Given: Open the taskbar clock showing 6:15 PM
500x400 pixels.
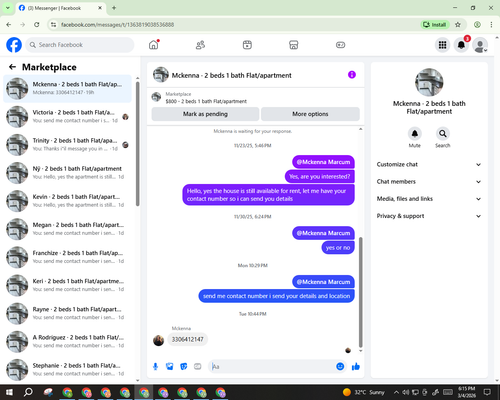Looking at the screenshot, I should click(x=467, y=392).
